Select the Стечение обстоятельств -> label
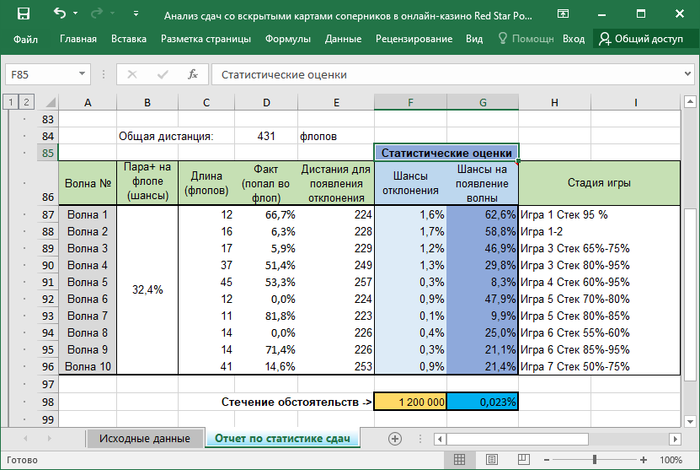 pos(296,402)
